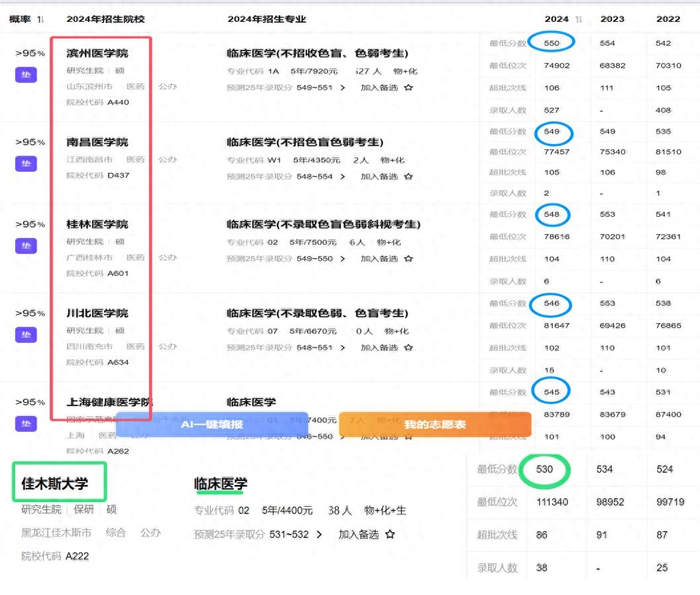Click the purple 垫 badge for 滨州医学院
The height and width of the screenshot is (595, 700).
(x=26, y=75)
